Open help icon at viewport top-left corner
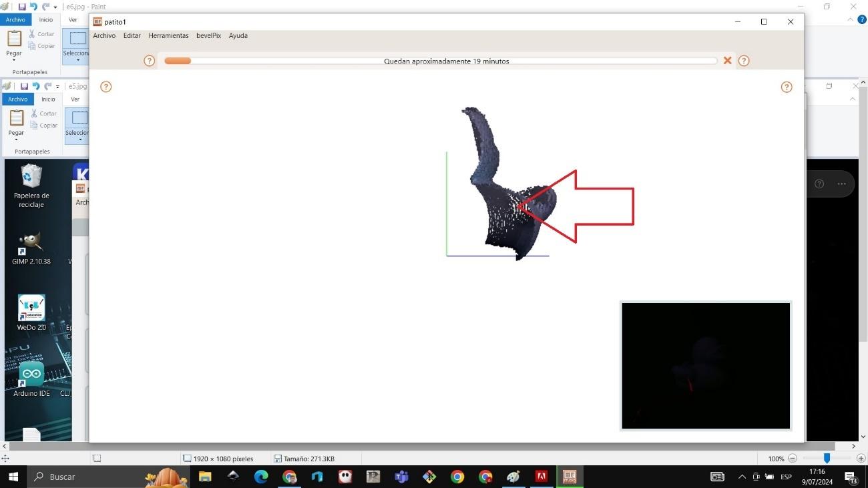The image size is (868, 488). point(105,87)
